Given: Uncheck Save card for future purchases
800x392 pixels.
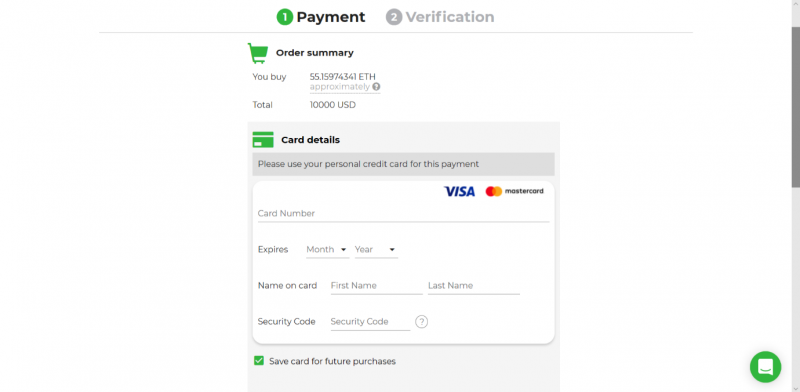Looking at the screenshot, I should point(259,361).
